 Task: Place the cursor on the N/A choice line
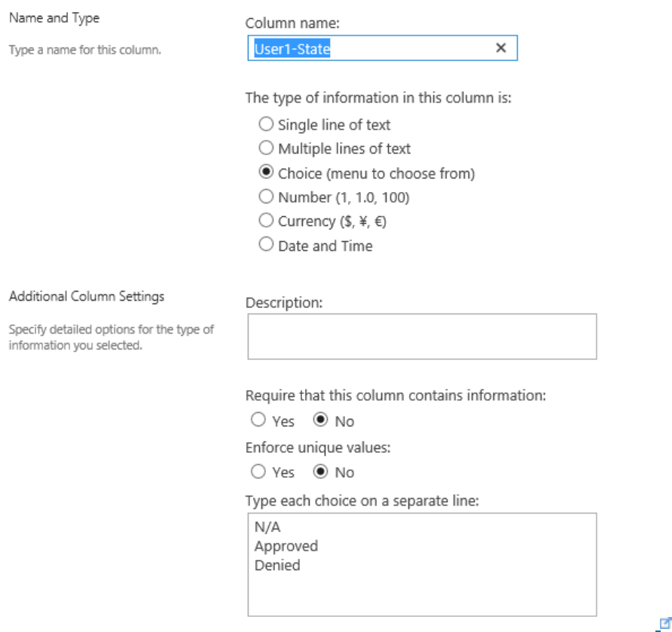(267, 527)
